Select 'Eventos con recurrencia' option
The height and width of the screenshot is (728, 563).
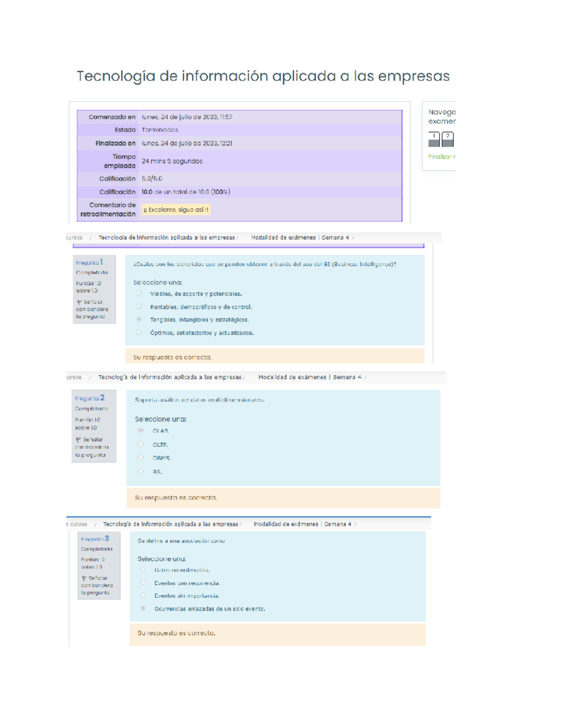click(143, 583)
